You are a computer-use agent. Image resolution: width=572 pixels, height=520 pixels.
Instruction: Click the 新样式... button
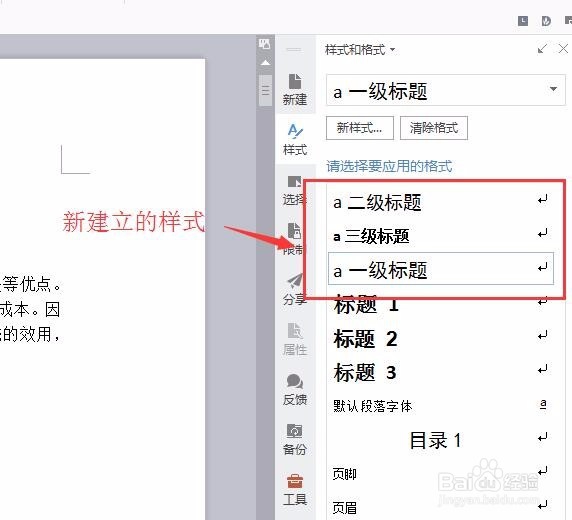pos(360,128)
